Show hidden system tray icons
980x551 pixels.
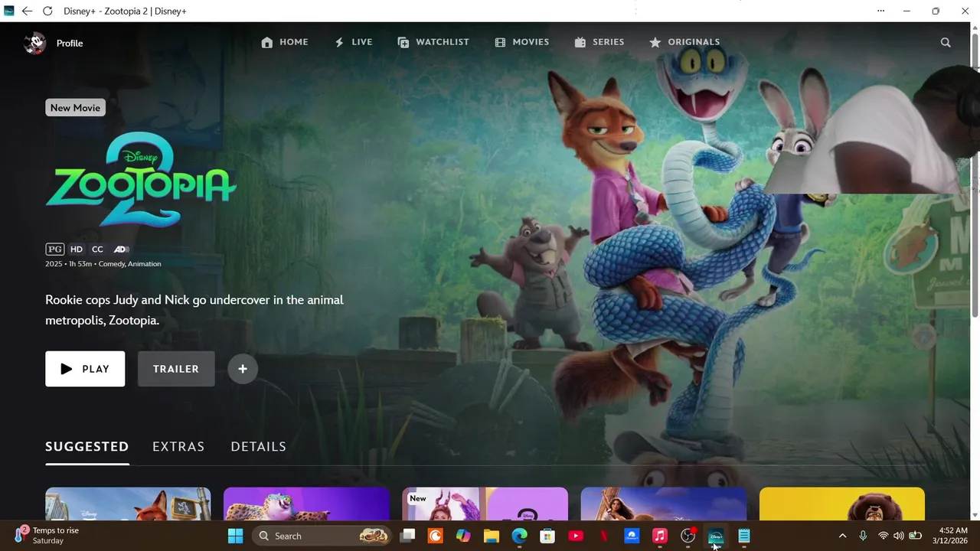[843, 536]
